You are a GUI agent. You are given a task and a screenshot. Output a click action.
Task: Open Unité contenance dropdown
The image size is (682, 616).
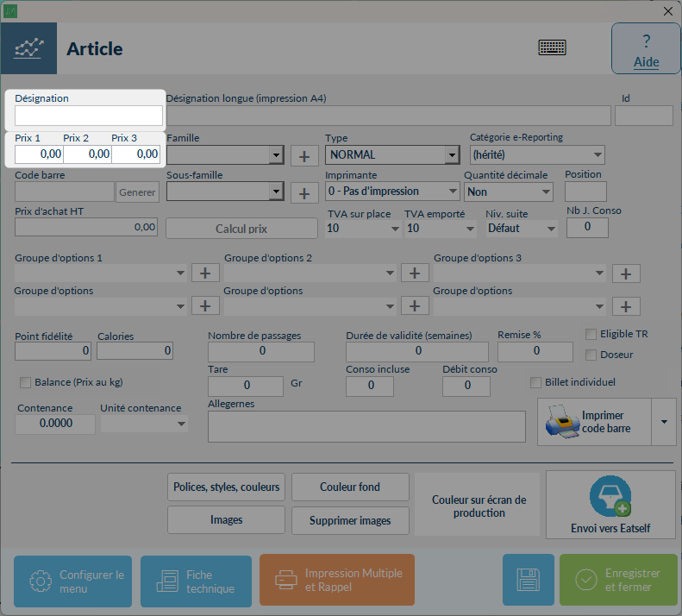pos(144,424)
